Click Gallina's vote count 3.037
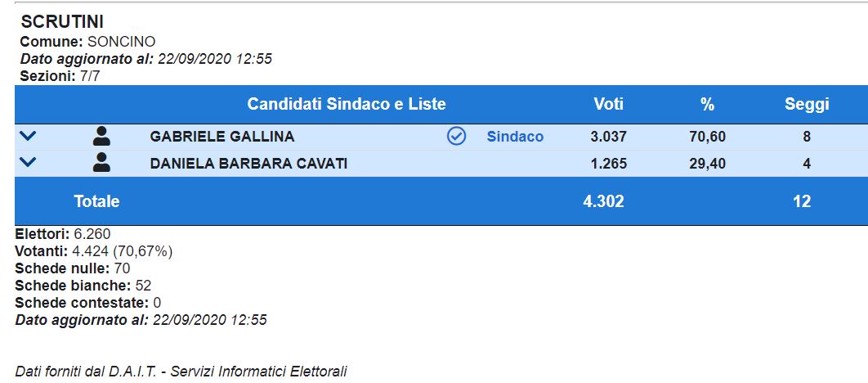The height and width of the screenshot is (383, 868). coord(608,137)
